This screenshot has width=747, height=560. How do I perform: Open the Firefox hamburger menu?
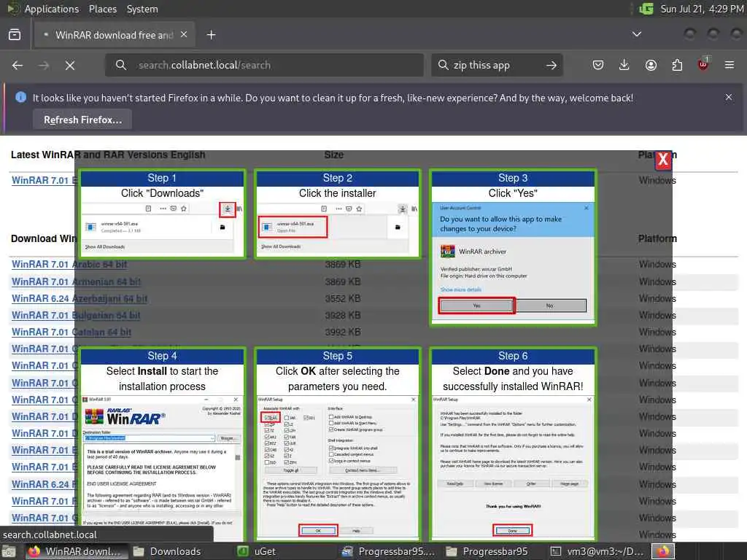click(x=729, y=65)
